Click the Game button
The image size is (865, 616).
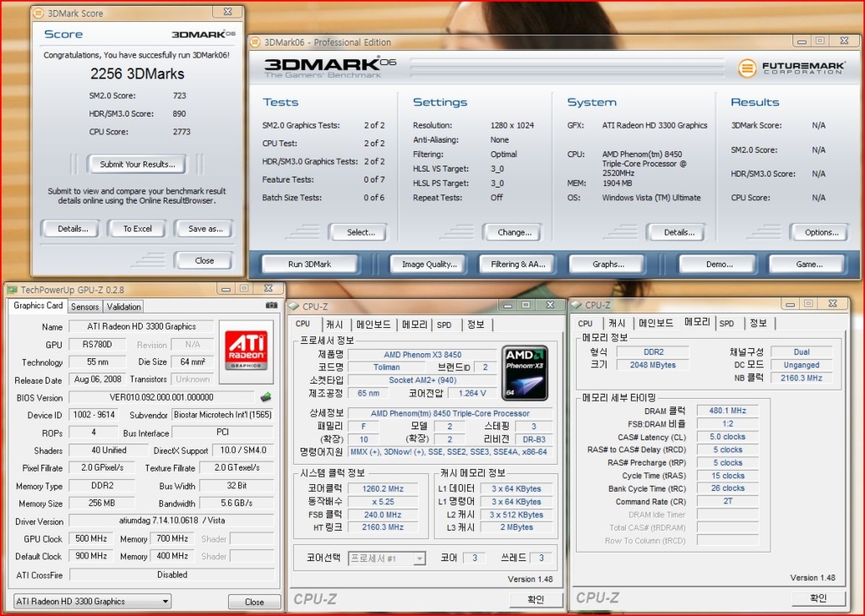coord(808,264)
